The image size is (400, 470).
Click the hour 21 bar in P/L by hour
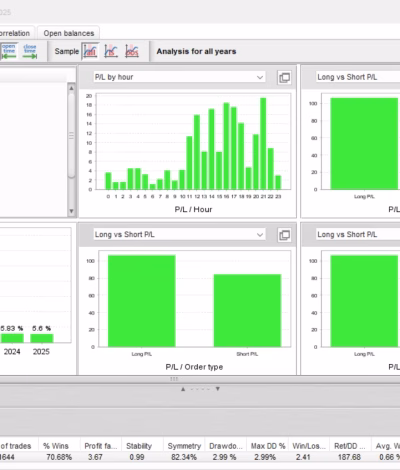[x=263, y=144]
